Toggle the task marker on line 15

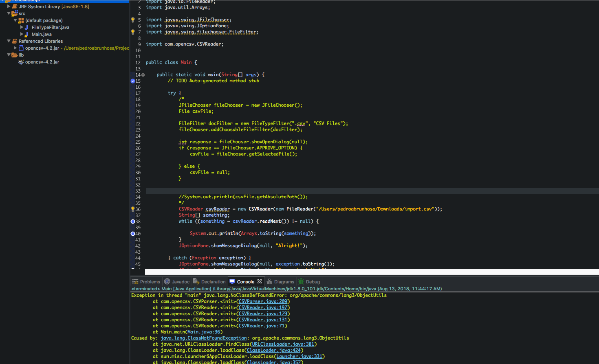(x=133, y=81)
